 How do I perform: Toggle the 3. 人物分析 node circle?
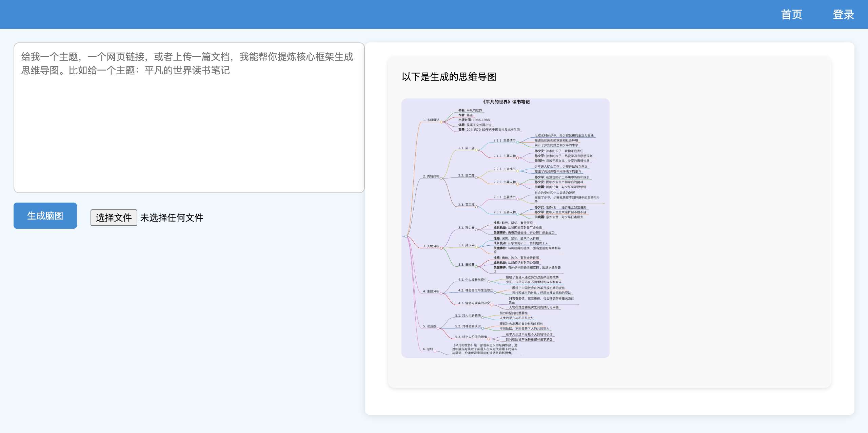[441, 248]
